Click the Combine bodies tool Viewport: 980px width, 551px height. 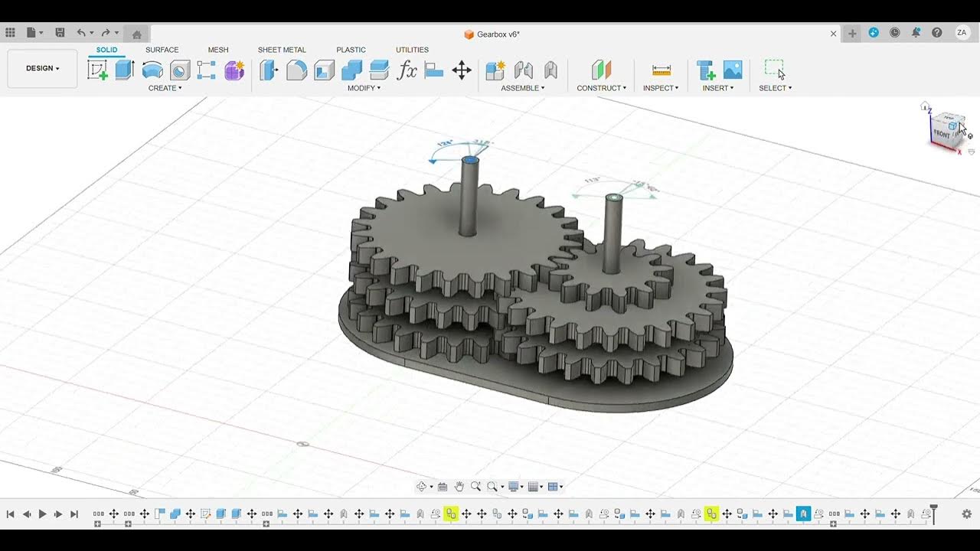pos(351,70)
